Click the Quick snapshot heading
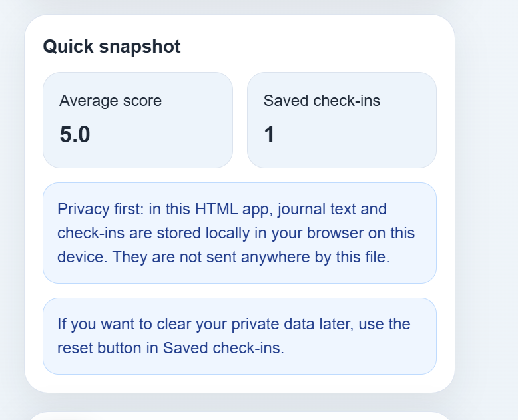 tap(112, 46)
